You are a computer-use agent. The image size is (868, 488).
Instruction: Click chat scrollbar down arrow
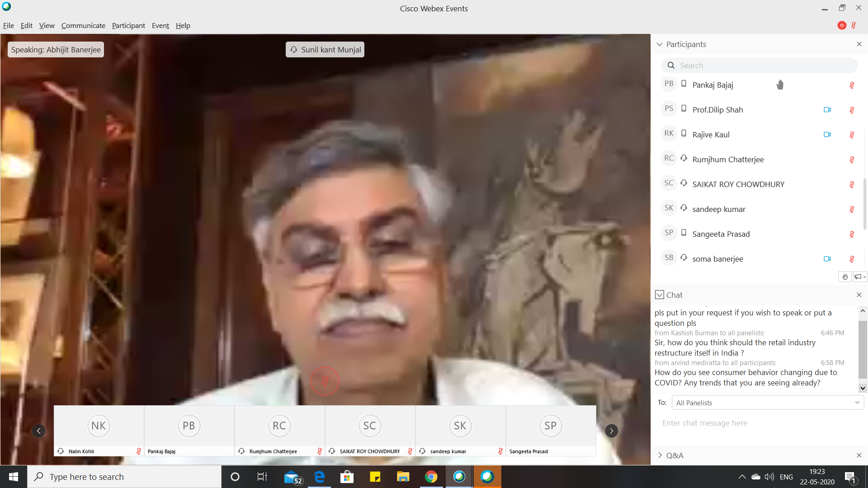(x=863, y=388)
